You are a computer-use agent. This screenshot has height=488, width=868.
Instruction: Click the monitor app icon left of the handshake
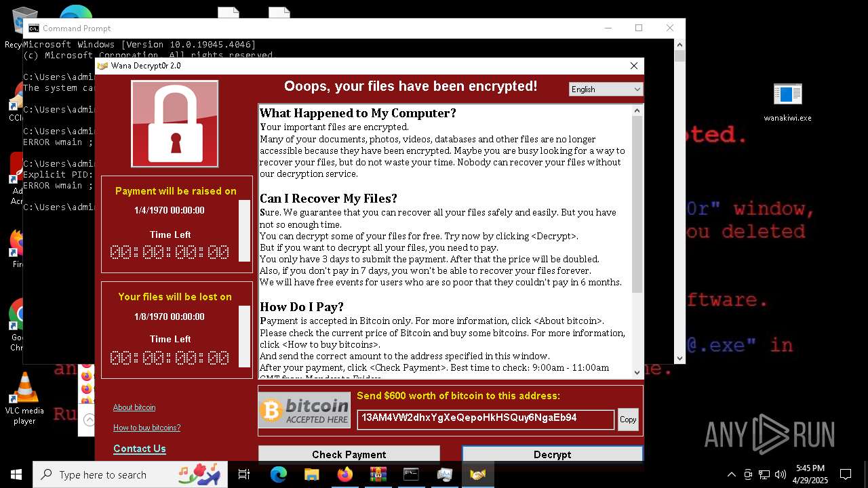(444, 475)
